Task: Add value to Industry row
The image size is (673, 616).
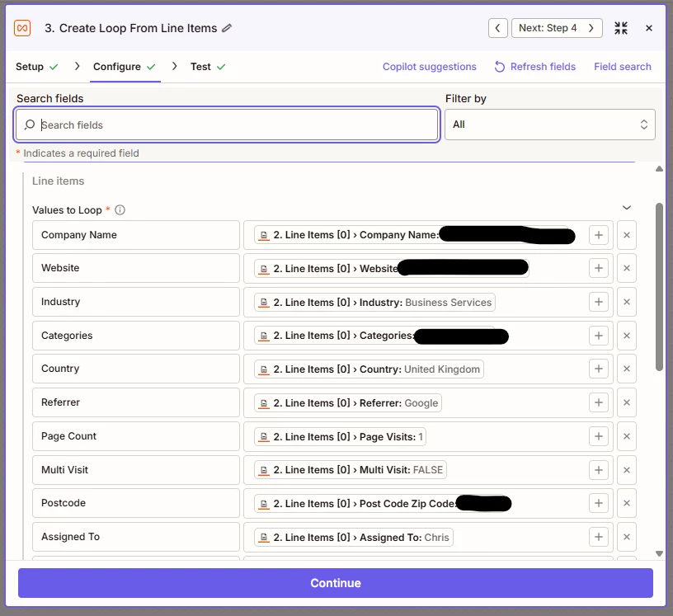Action: [x=599, y=302]
